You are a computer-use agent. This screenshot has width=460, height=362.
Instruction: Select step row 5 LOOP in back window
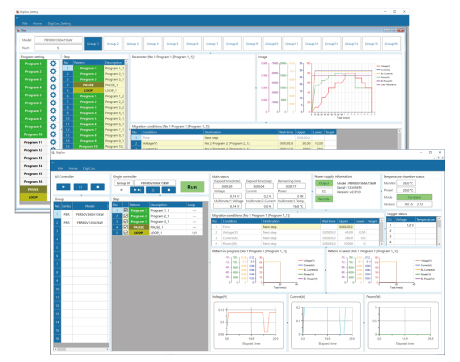tap(94, 90)
